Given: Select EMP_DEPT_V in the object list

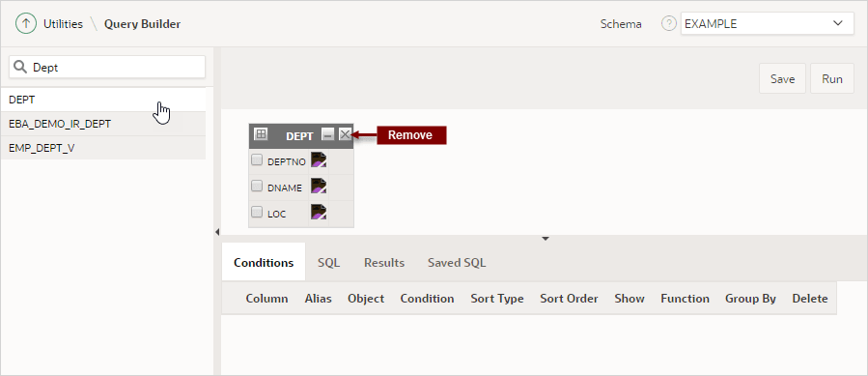Looking at the screenshot, I should pyautogui.click(x=103, y=148).
